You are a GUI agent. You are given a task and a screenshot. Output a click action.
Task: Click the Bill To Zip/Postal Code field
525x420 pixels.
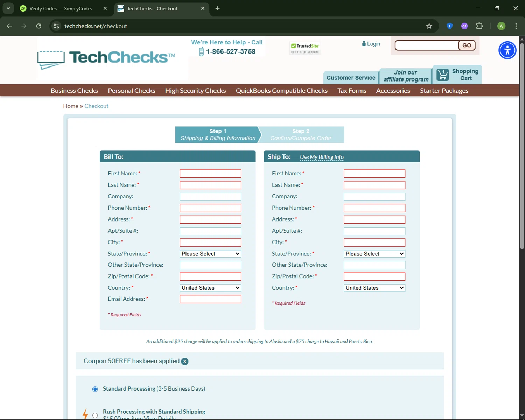coord(210,276)
